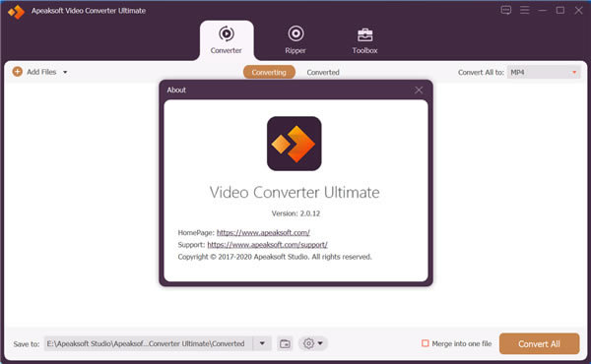The height and width of the screenshot is (364, 591).
Task: Click the Save to label
Action: 27,344
